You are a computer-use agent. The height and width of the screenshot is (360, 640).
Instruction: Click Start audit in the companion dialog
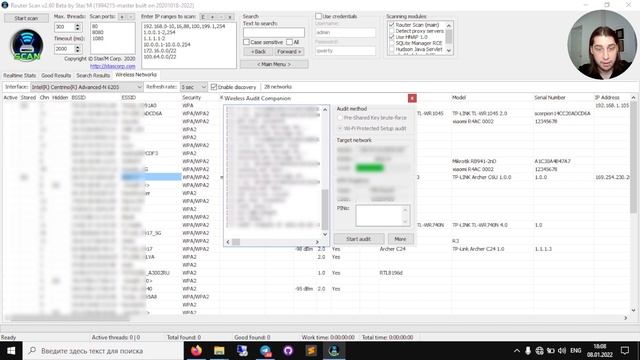[x=358, y=239]
